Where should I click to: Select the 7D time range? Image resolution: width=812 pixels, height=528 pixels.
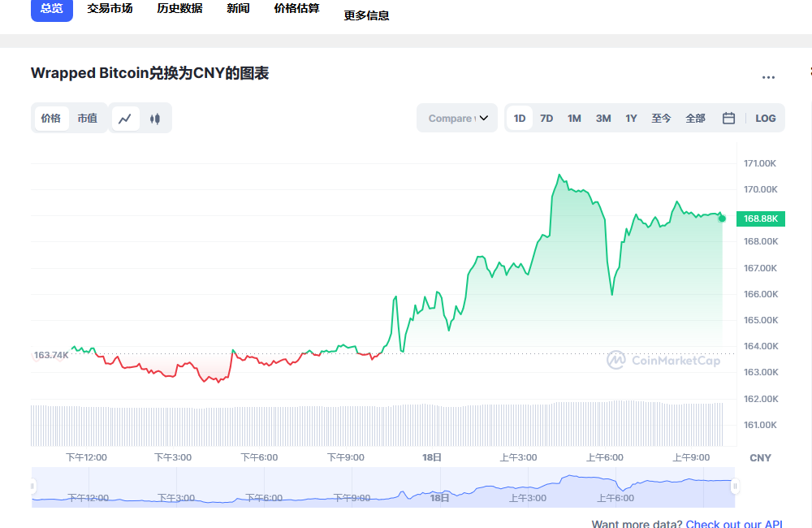(x=546, y=118)
